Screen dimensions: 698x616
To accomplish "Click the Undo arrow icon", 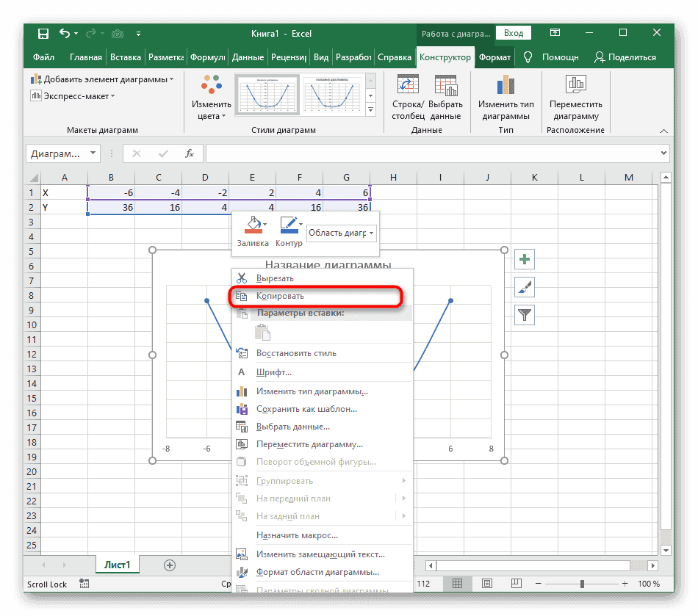I will click(65, 34).
